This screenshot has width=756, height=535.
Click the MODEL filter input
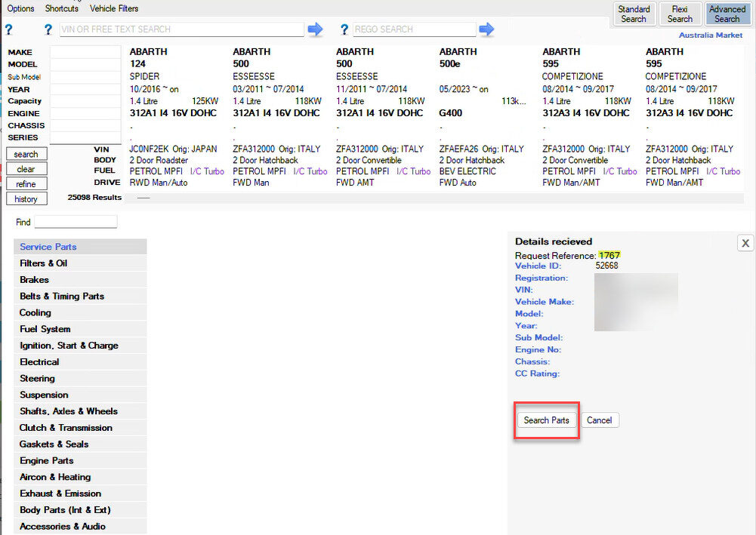(85, 65)
